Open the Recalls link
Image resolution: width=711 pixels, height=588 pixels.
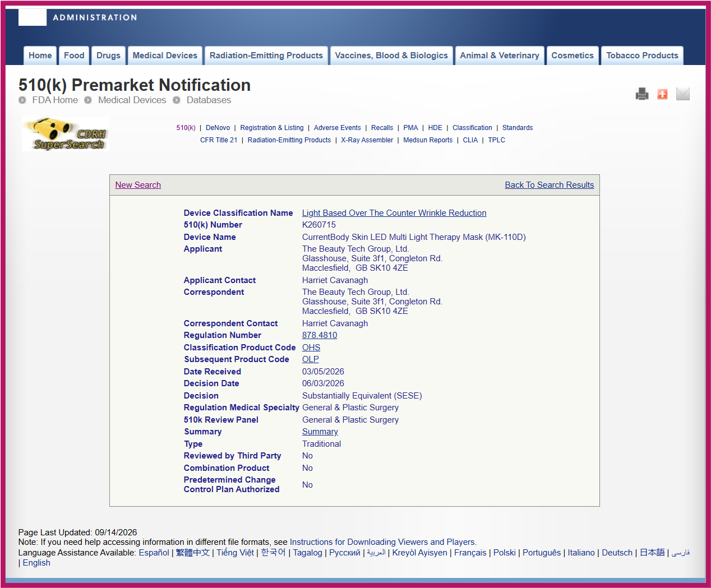coord(382,128)
